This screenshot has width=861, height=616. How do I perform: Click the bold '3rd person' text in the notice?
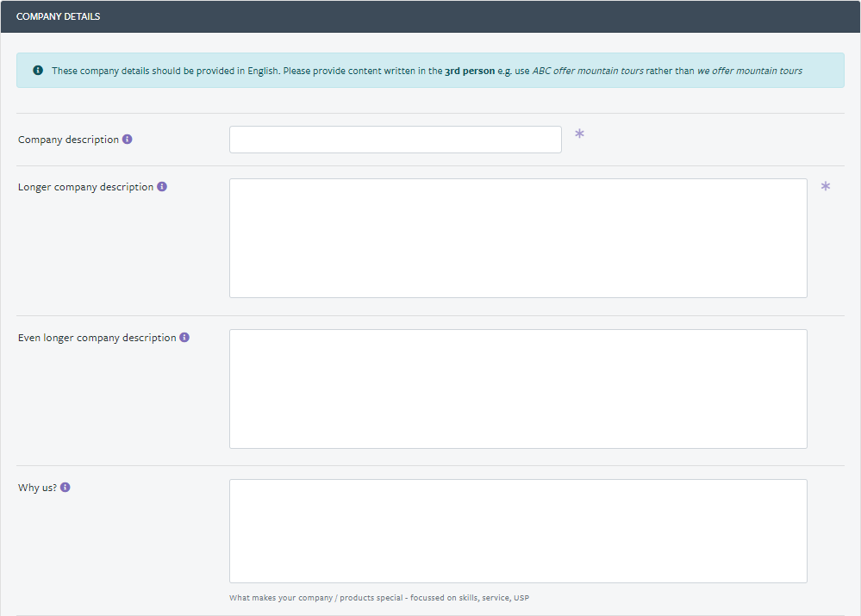[x=470, y=71]
